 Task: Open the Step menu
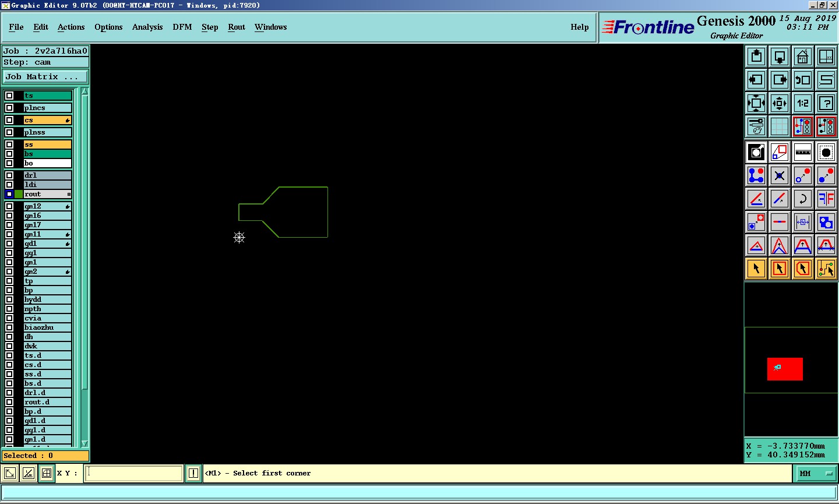point(210,27)
